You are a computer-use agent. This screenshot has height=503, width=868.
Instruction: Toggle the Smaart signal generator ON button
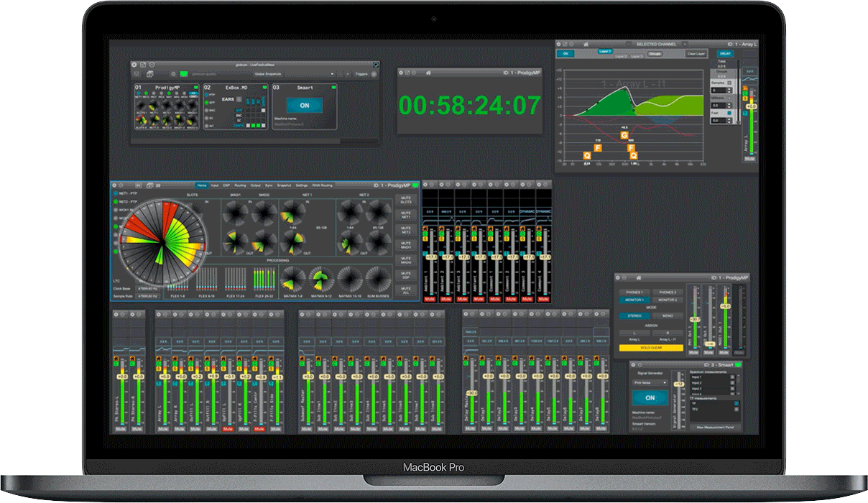tap(650, 397)
